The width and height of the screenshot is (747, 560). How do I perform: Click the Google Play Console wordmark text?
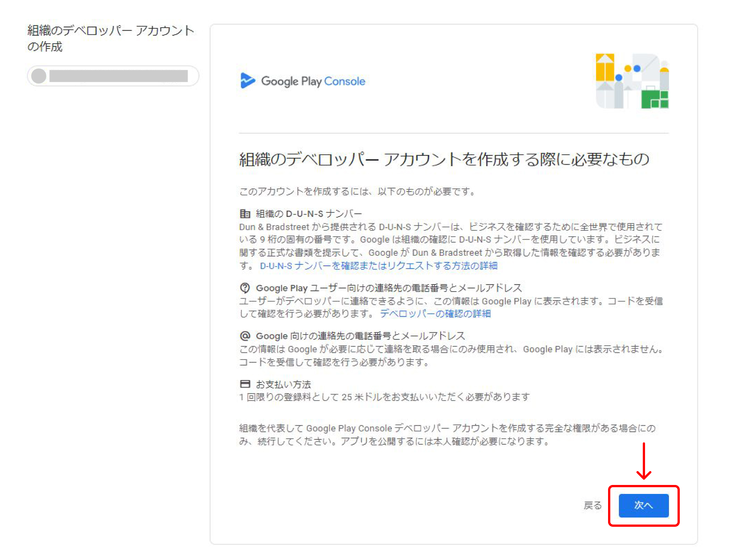pos(313,81)
